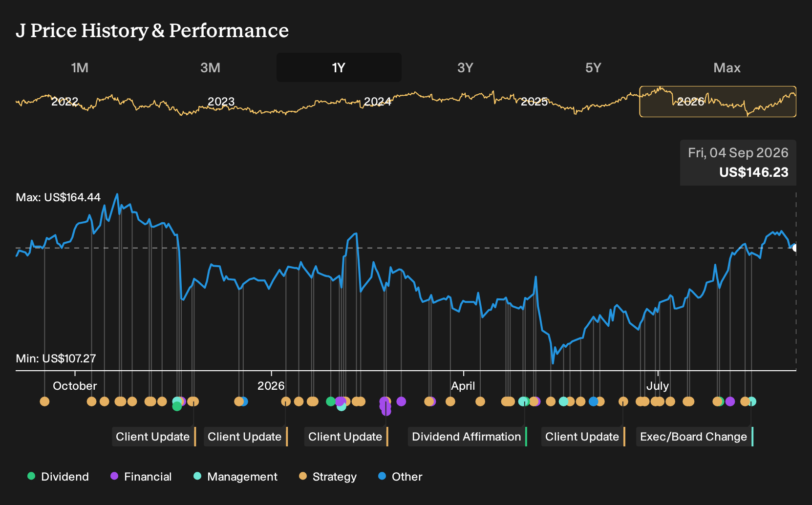Image resolution: width=812 pixels, height=505 pixels.
Task: Toggle the Management legend filter
Action: pyautogui.click(x=235, y=477)
